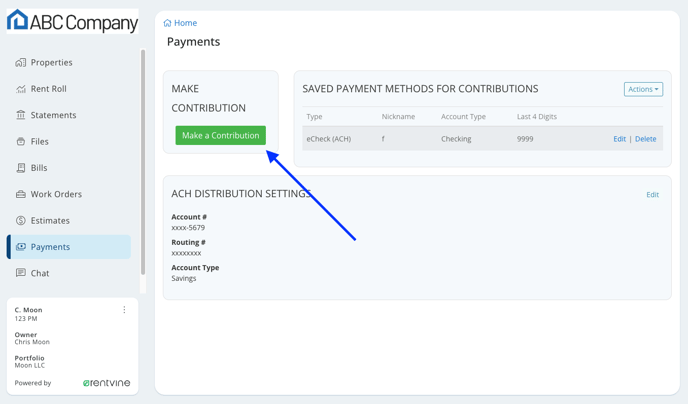Click the Home breadcrumb link
Viewport: 688px width, 404px height.
185,23
